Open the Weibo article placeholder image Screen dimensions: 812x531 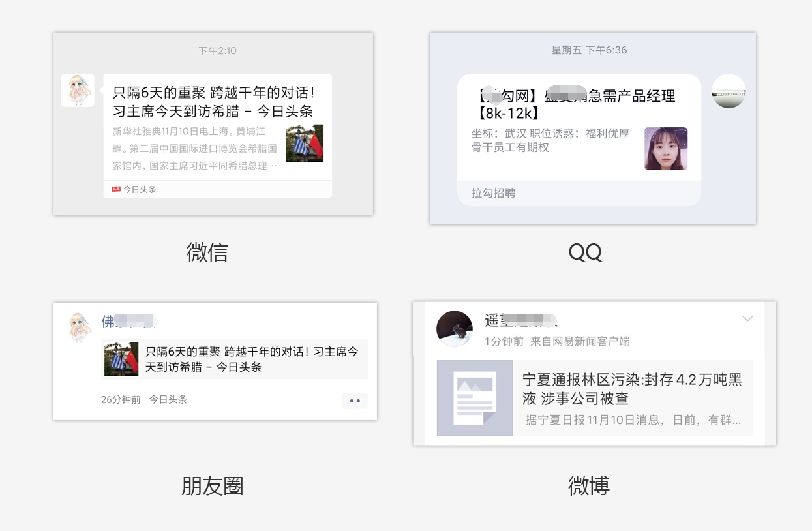tap(475, 398)
